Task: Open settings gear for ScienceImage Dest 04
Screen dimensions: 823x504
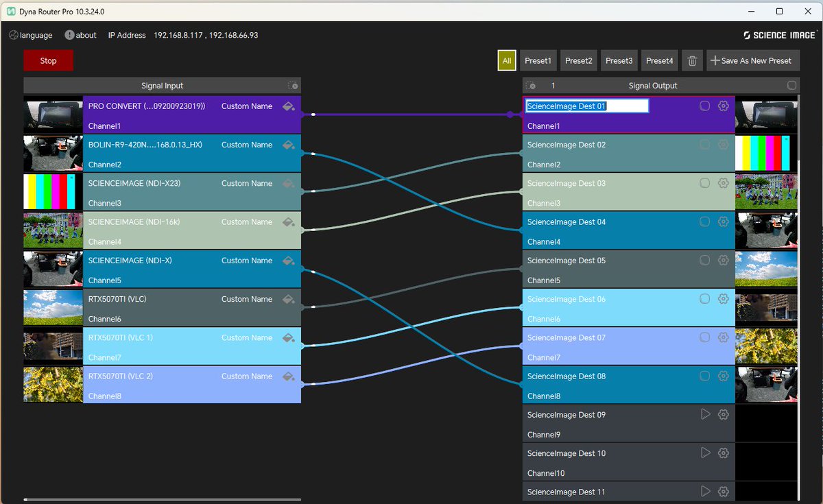Action: pos(723,221)
